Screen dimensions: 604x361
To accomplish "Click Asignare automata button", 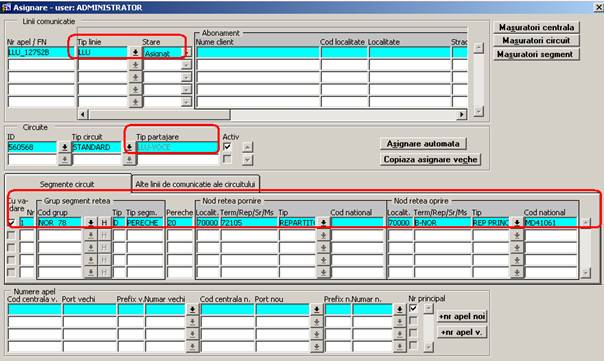I will (423, 144).
